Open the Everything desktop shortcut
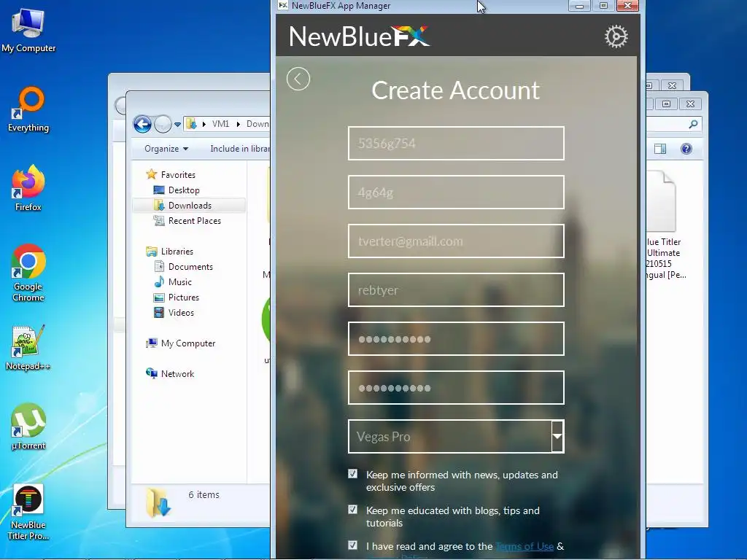Image resolution: width=747 pixels, height=560 pixels. click(x=28, y=109)
